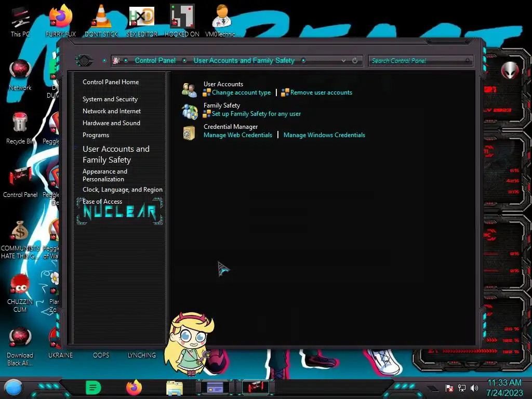Open File Explorer from the taskbar
This screenshot has width=532, height=399.
(175, 388)
